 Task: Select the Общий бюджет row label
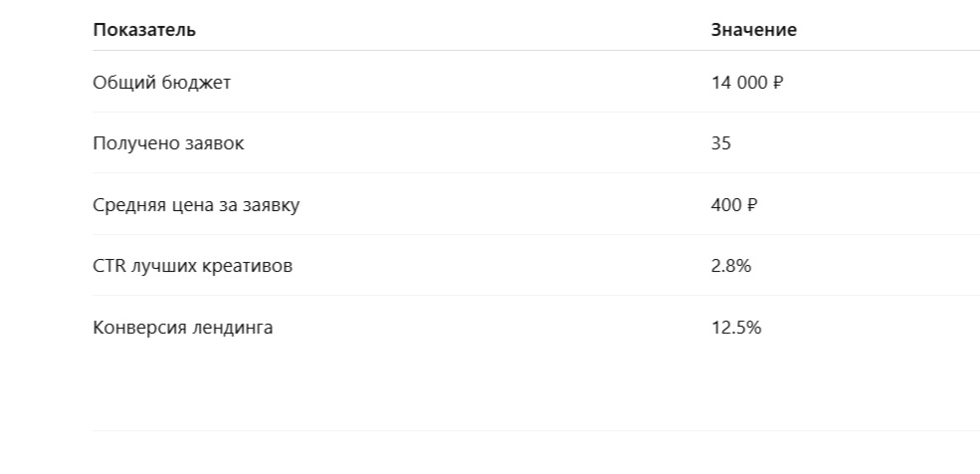click(161, 83)
